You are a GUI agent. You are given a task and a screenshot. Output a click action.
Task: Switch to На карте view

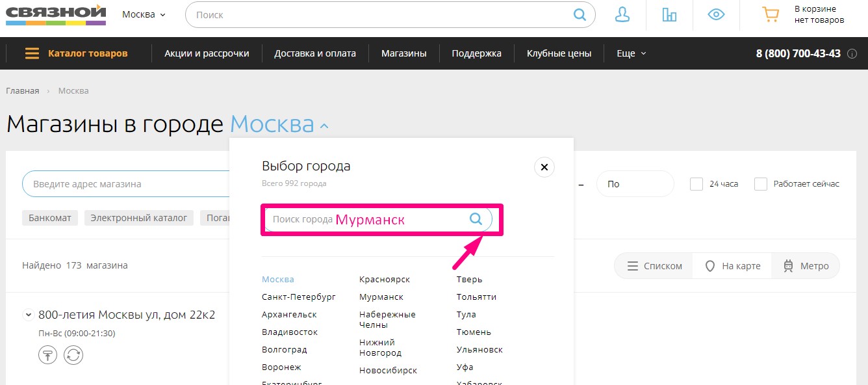click(x=733, y=266)
